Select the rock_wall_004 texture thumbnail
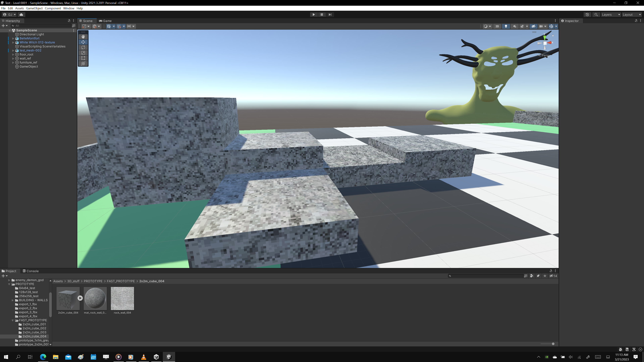Screen dimensions: 644x362 pyautogui.click(x=122, y=298)
